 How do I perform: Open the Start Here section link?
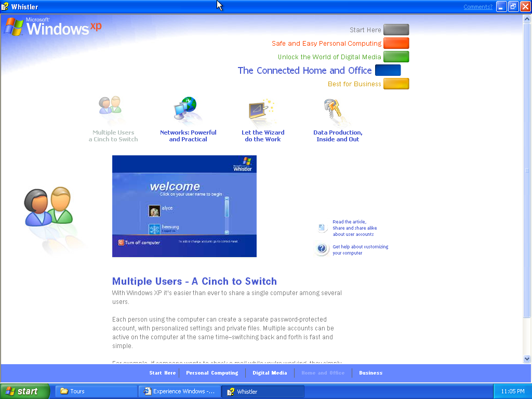click(365, 30)
